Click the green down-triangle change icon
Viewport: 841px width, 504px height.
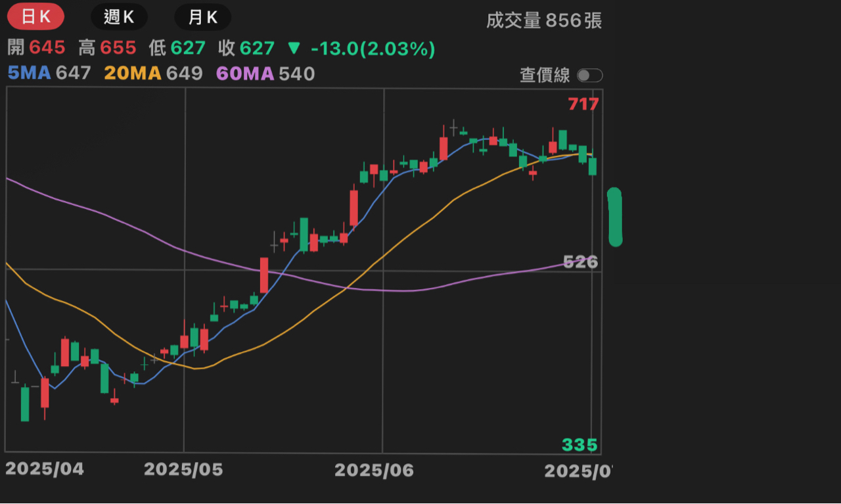pos(294,49)
